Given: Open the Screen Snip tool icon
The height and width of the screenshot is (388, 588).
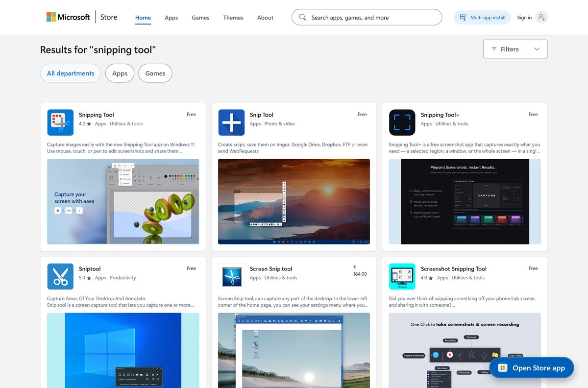Looking at the screenshot, I should 231,276.
